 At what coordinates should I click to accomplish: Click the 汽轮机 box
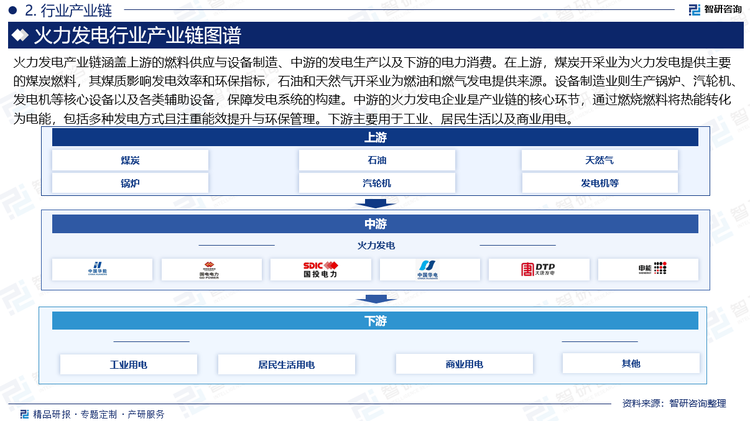click(x=377, y=183)
